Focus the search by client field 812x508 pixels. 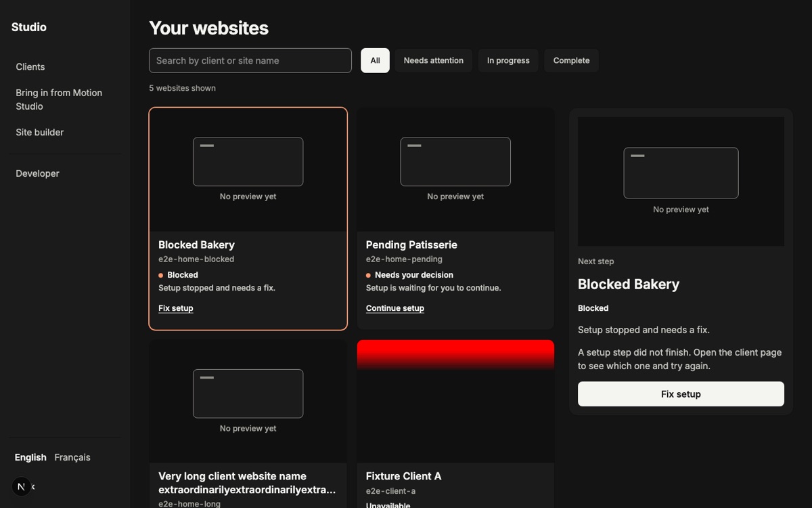[x=250, y=60]
